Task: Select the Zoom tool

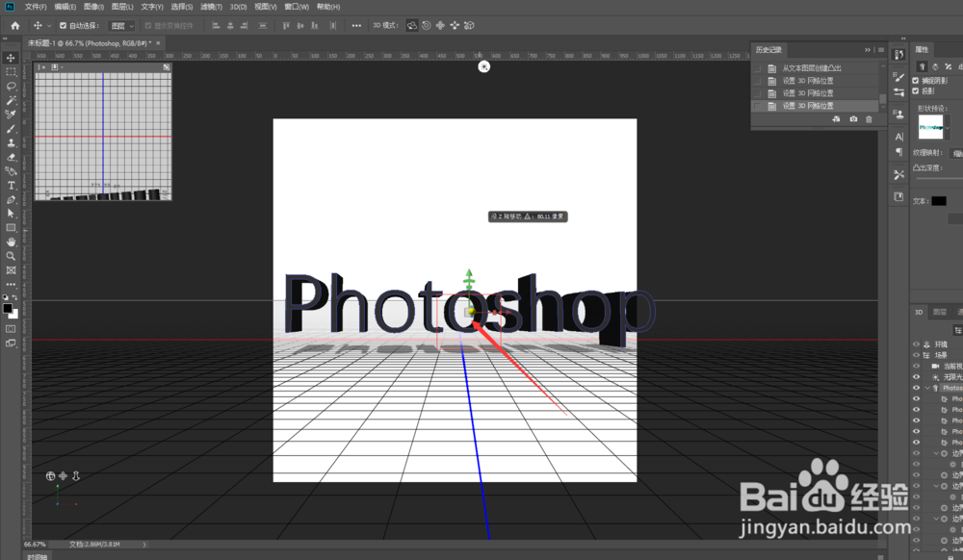Action: tap(11, 256)
